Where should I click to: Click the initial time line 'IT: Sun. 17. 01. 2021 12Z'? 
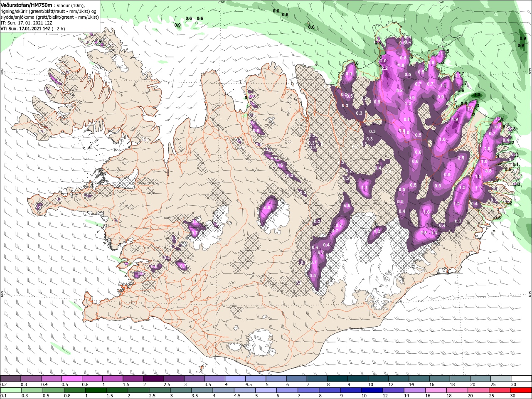pos(26,23)
